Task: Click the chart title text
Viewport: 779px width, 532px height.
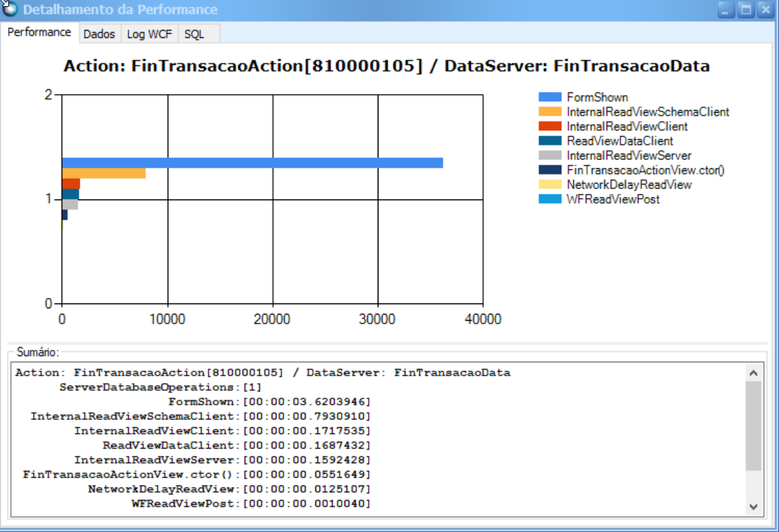Action: click(x=387, y=66)
